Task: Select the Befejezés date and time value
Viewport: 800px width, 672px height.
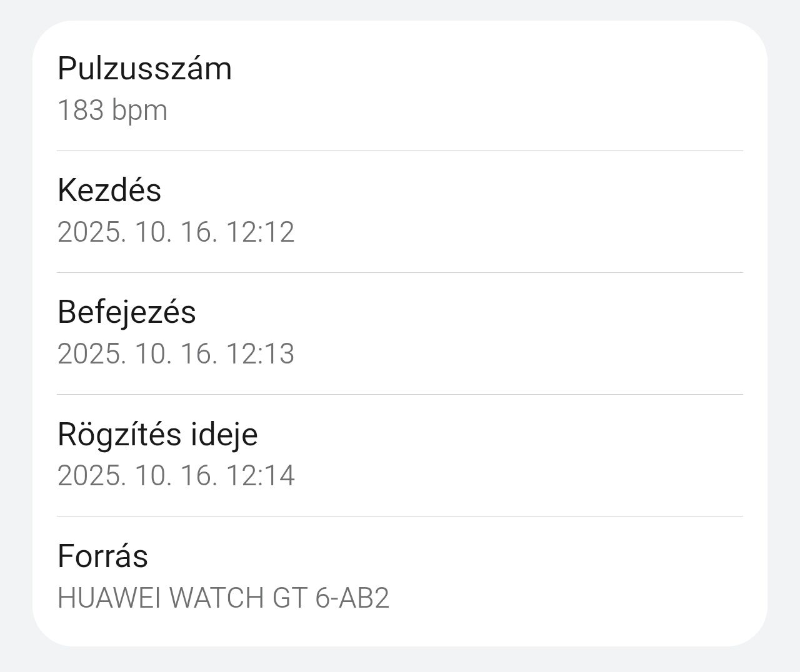Action: [176, 354]
